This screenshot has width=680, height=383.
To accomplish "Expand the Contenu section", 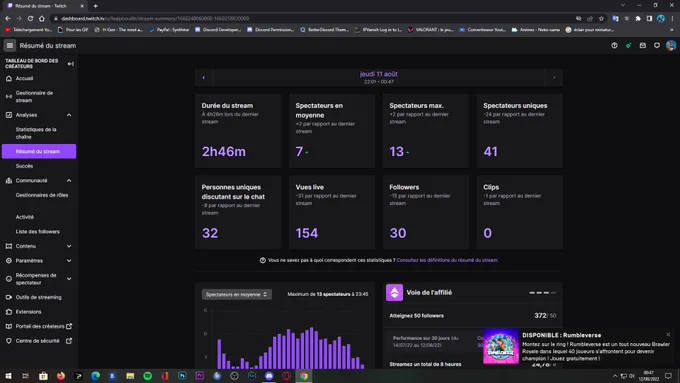I will click(x=69, y=246).
